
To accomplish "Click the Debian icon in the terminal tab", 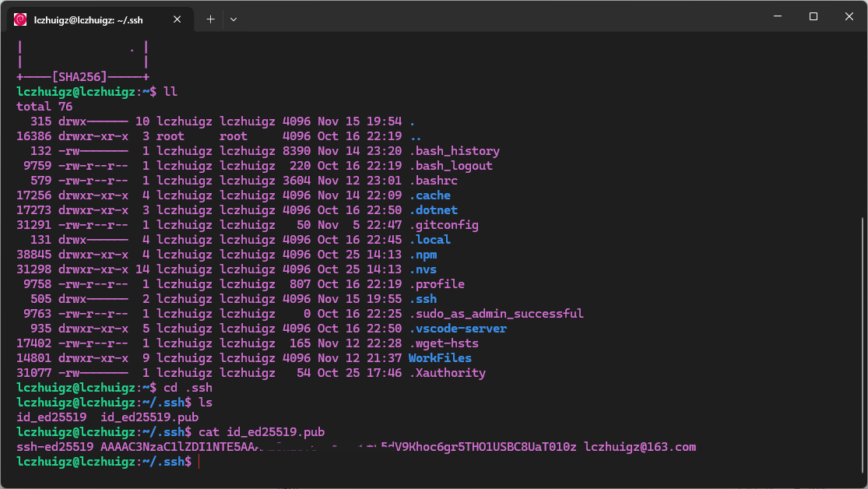I will click(x=20, y=19).
